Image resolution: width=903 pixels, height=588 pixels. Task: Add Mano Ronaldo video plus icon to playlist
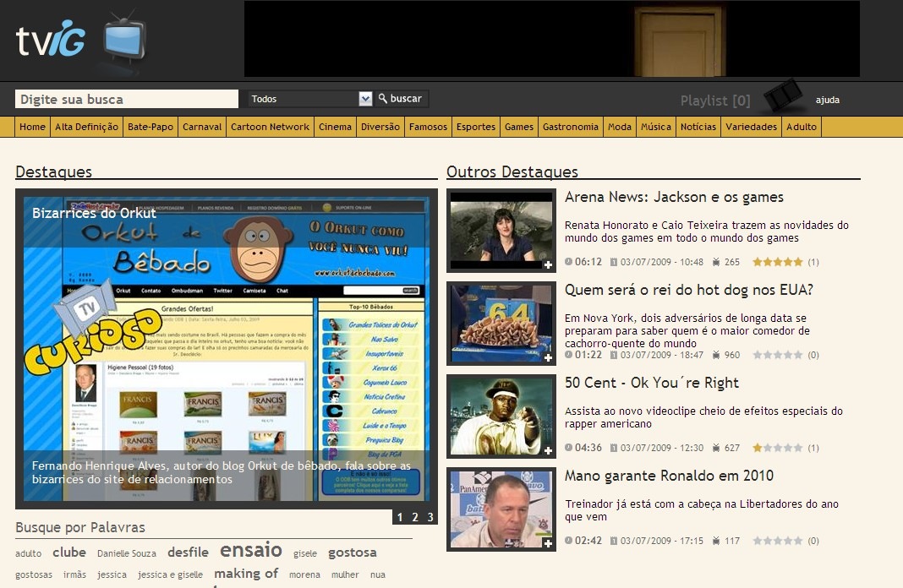[548, 544]
